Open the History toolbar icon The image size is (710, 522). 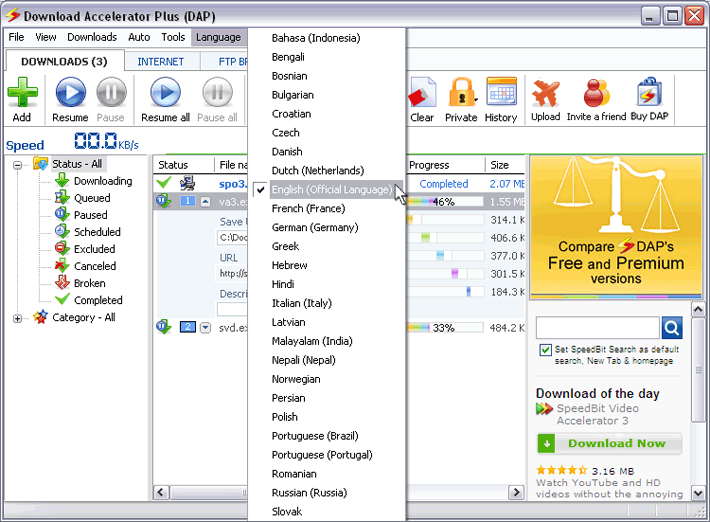501,93
